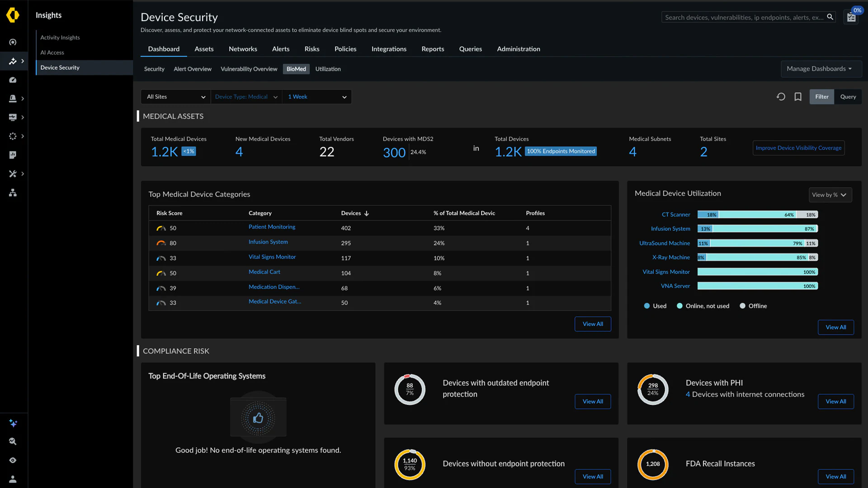Screen dimensions: 868x488
Task: Click Improve Device Visibility Coverage link
Action: [798, 148]
